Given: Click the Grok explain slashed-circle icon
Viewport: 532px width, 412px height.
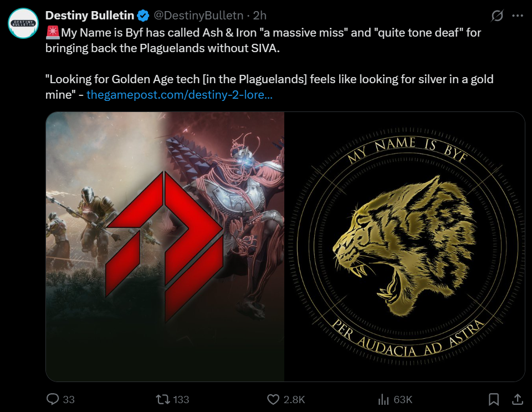Looking at the screenshot, I should coord(497,16).
